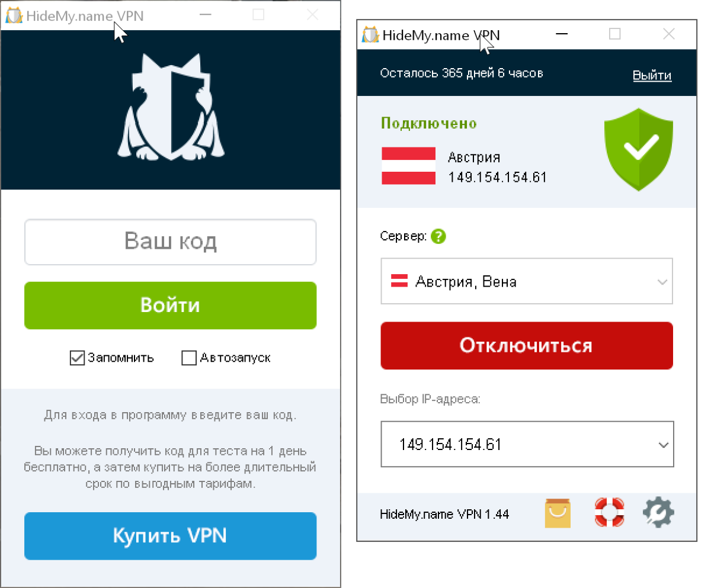711x588 pixels.
Task: Click the chevron arrow of the IP selection box
Action: [664, 445]
